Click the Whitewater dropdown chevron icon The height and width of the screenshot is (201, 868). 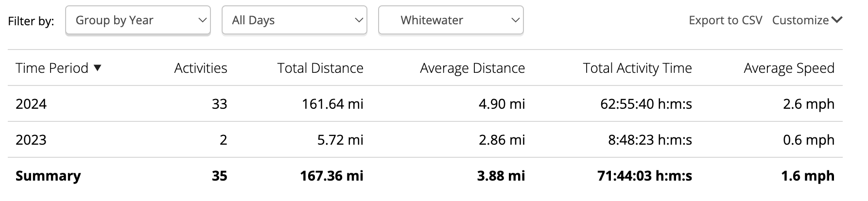[x=515, y=20]
